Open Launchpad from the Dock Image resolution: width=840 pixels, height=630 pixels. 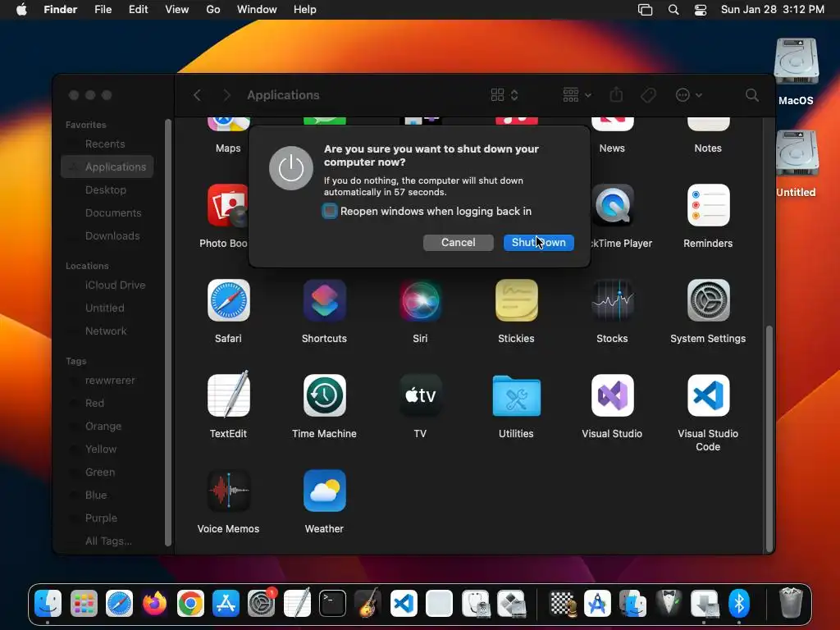[84, 604]
